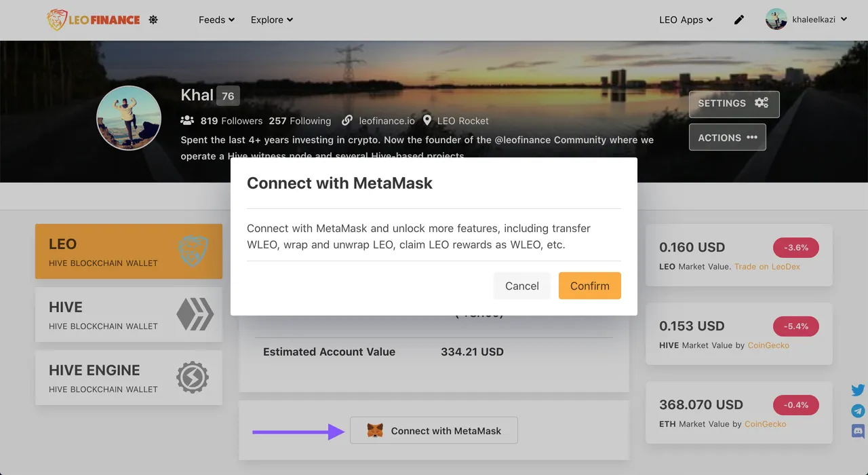Click the Connect with MetaMask dialog title
Screen dimensions: 868x475
(340, 183)
